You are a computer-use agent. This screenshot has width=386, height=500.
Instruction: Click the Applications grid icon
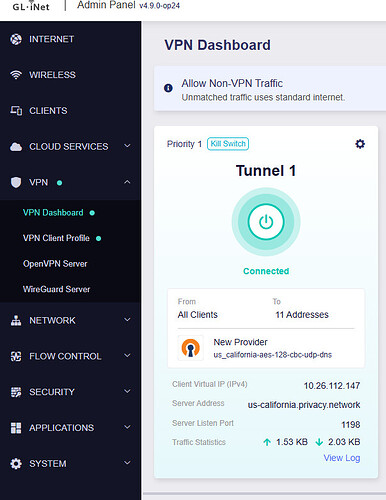point(16,428)
